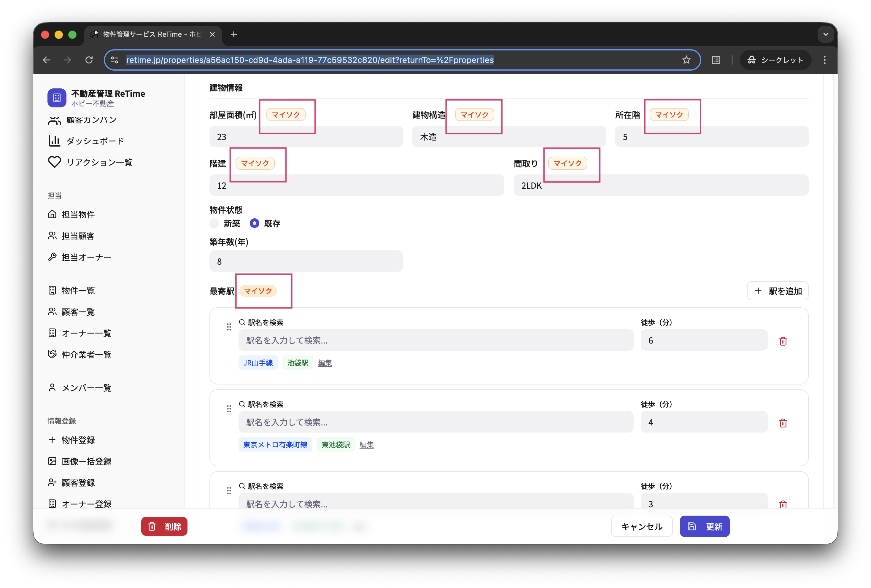The image size is (871, 588).
Task: Click the 編集 link next to 池袋駅
Action: tap(325, 363)
